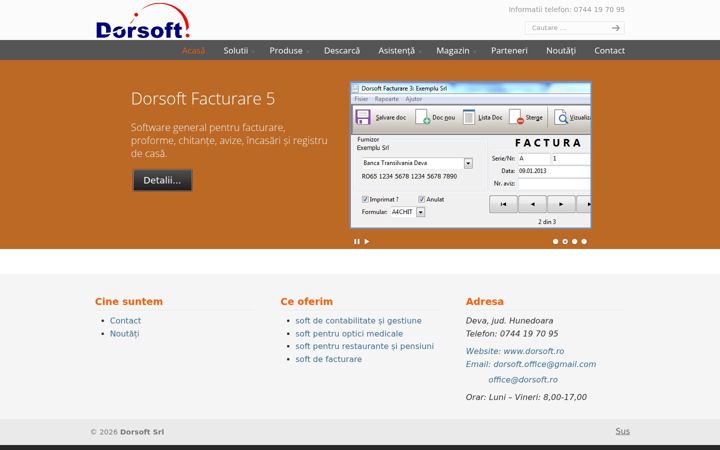This screenshot has width=720, height=450.
Task: Email dorsoft.office@gmail.com
Action: pyautogui.click(x=545, y=364)
